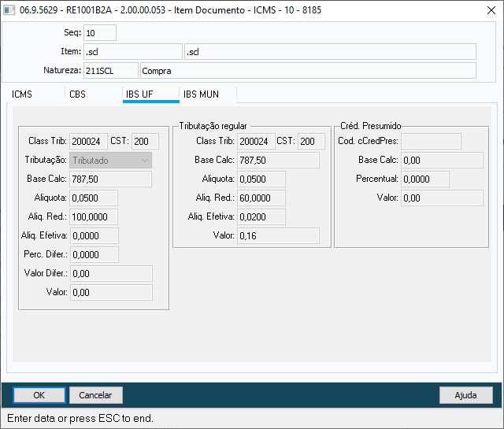
Task: Click the 'Créd. Presumido' group label
Action: 371,126
